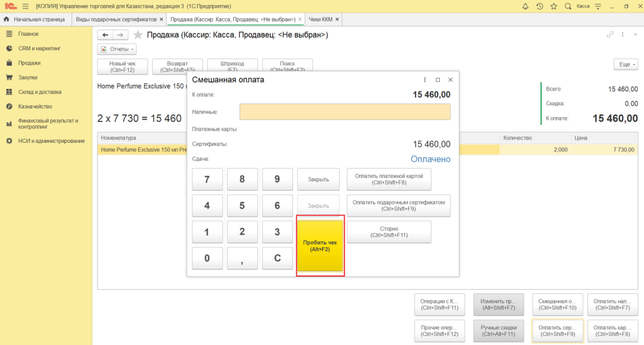This screenshot has height=345, width=644.
Task: Click Оплатить подарочным сертификатом button
Action: [398, 206]
